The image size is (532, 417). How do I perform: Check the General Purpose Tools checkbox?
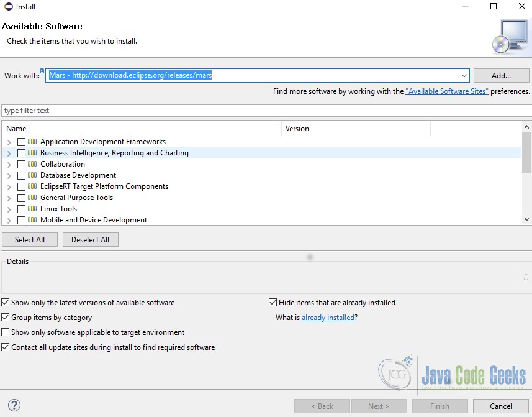pos(21,198)
